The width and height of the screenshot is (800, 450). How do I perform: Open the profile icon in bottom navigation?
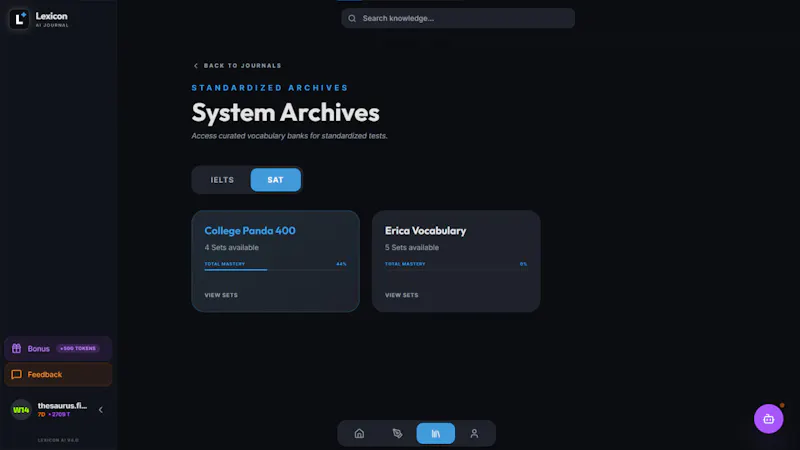pos(474,434)
